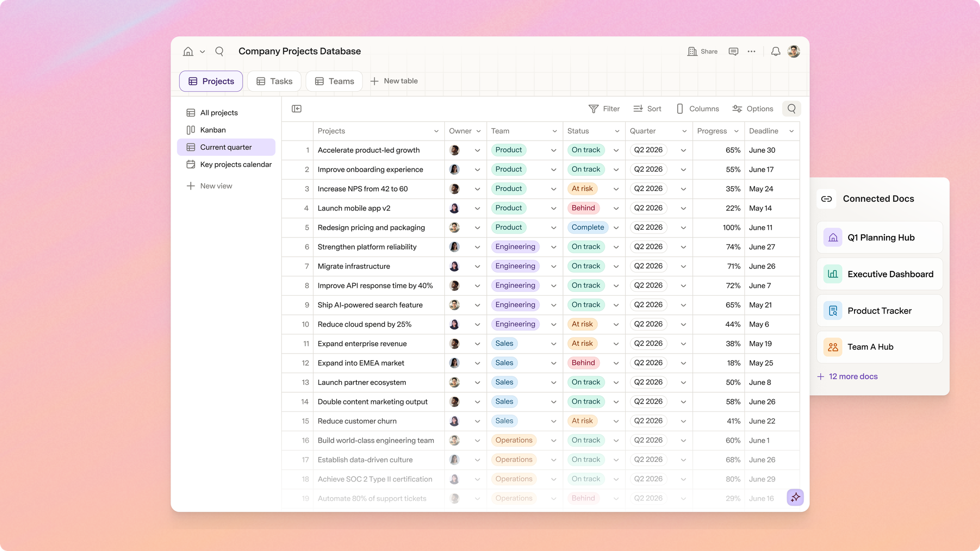980x551 pixels.
Task: Switch to the Teams tab
Action: point(334,81)
